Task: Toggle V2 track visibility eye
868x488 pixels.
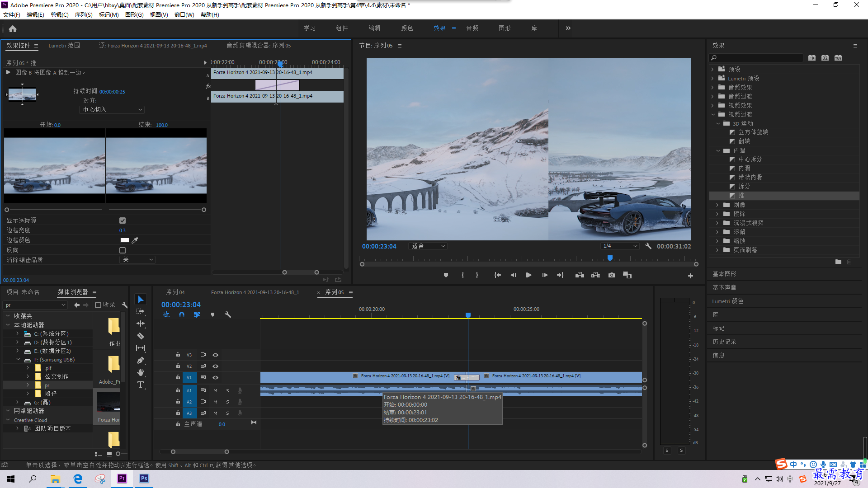Action: 215,366
